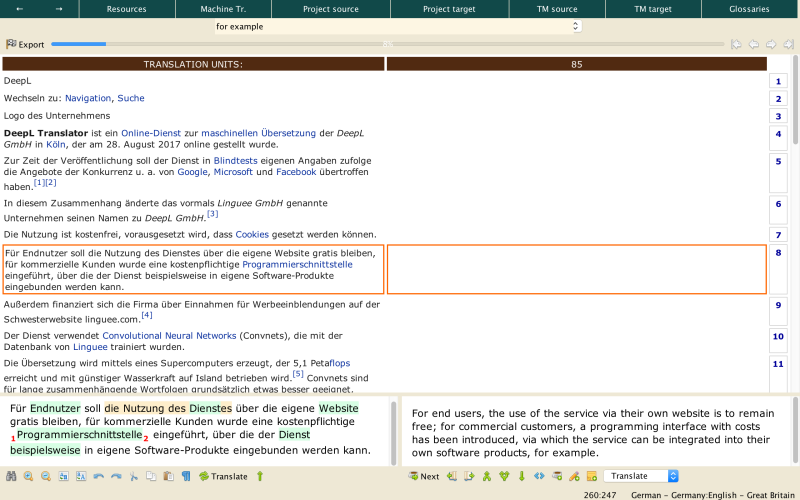Toggle the pilcrow paragraph marks icon

tap(186, 476)
